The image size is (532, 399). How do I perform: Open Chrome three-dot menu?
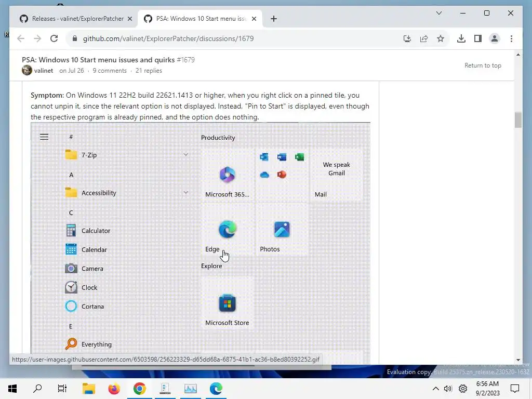(x=511, y=38)
